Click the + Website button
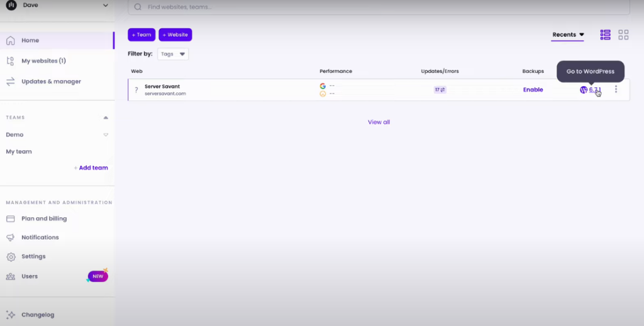This screenshot has width=644, height=326. tap(175, 35)
